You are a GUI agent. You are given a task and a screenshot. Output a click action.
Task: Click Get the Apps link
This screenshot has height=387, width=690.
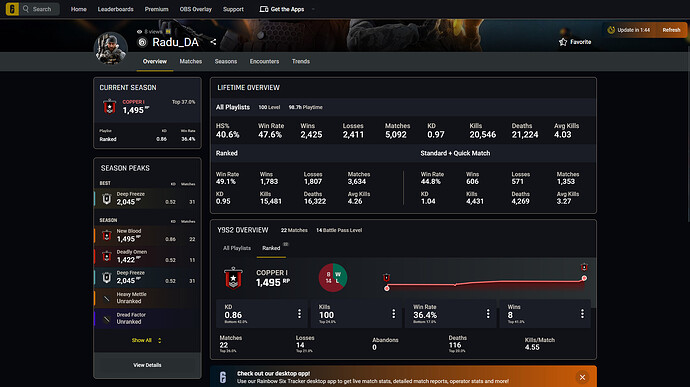click(282, 9)
